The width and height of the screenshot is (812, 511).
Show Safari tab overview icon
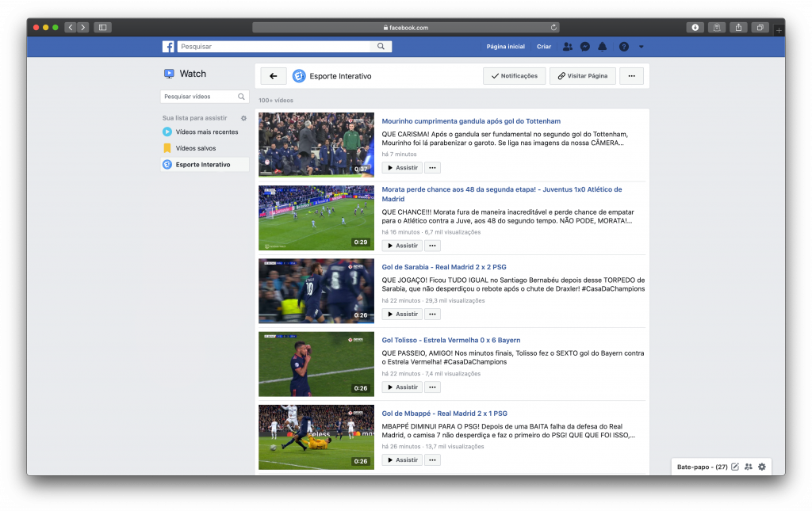coord(760,28)
